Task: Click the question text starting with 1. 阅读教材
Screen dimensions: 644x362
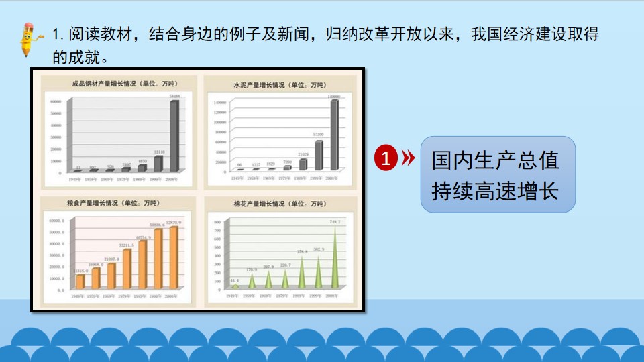Action: [x=325, y=34]
